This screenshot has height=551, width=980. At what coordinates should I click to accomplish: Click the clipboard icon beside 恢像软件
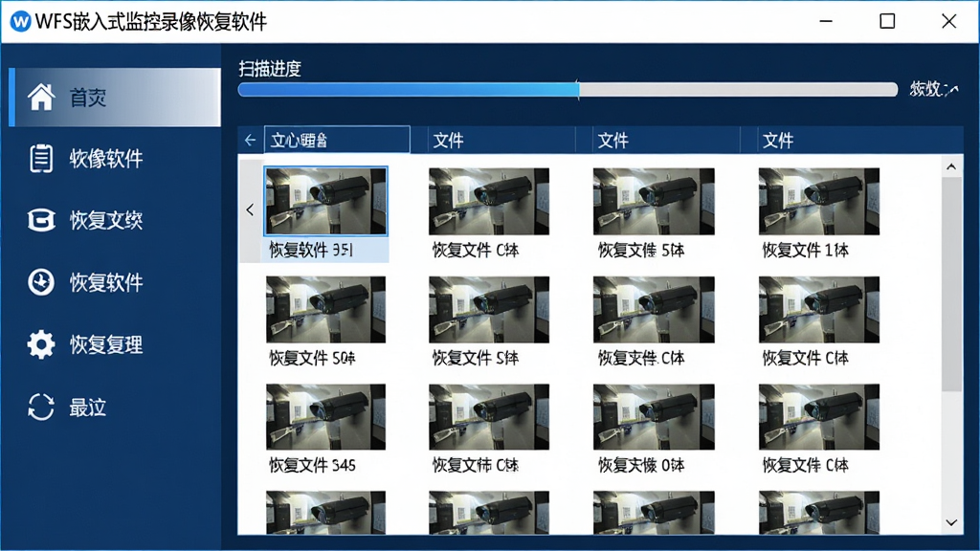(41, 158)
